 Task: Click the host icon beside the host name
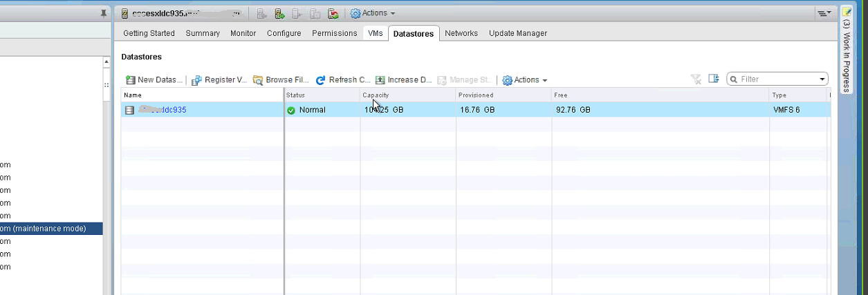(124, 13)
